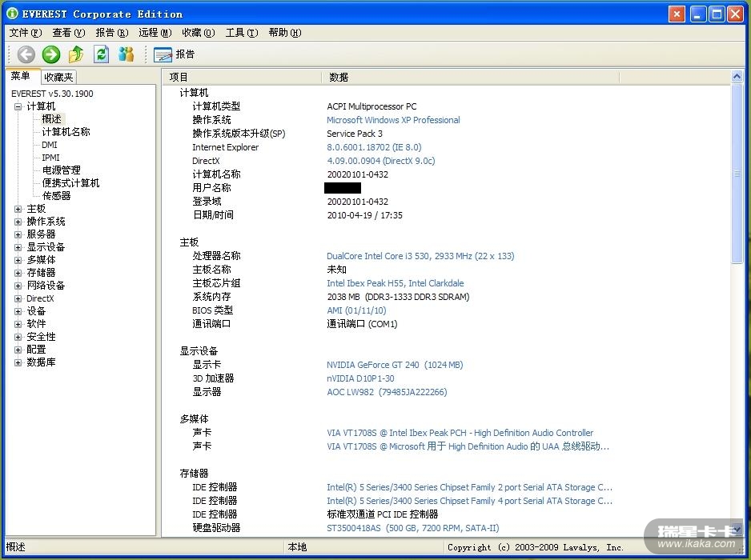Image resolution: width=751 pixels, height=560 pixels.
Task: Open the 文件(F) menu
Action: pos(26,33)
